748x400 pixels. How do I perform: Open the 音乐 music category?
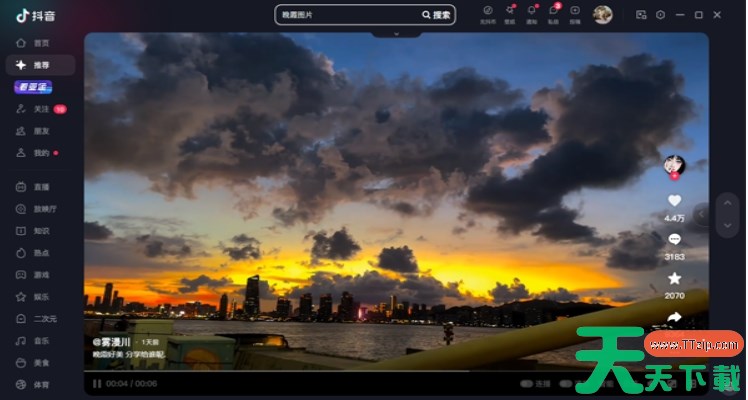click(33, 340)
